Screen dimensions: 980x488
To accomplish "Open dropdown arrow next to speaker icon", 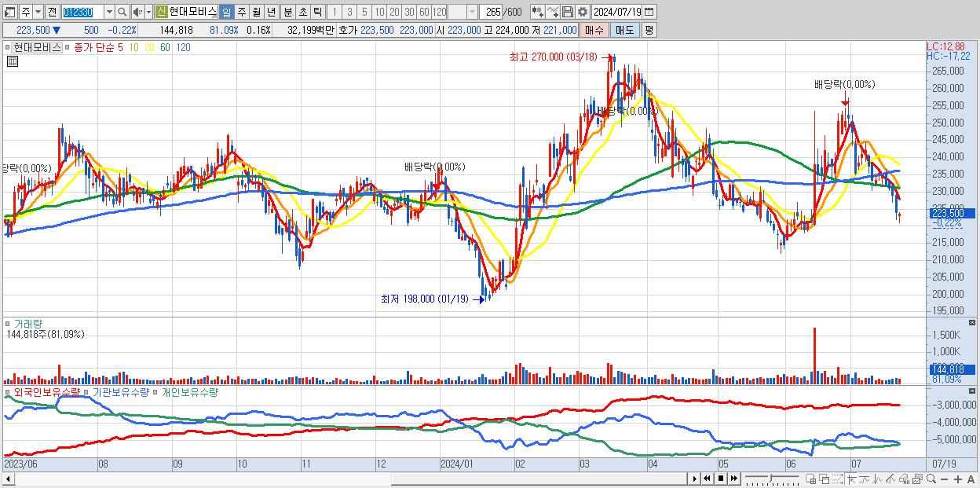I will (148, 12).
